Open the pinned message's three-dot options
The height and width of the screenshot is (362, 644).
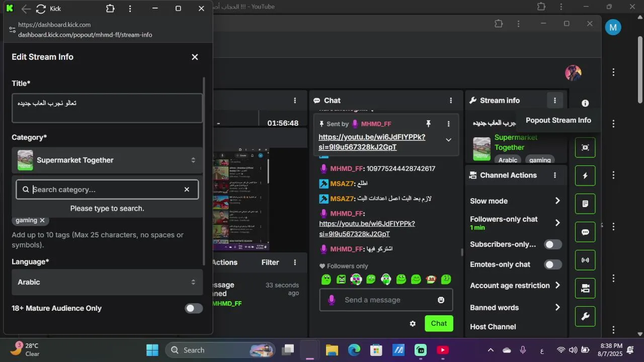(x=448, y=124)
